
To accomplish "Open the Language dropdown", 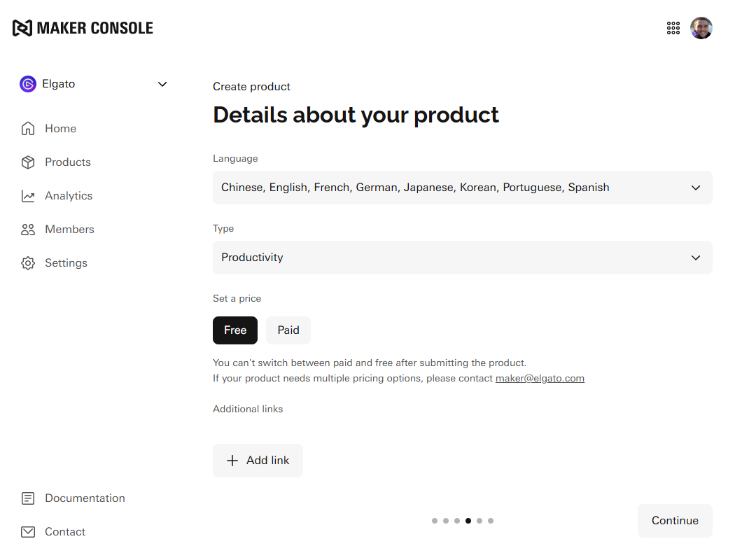I will pyautogui.click(x=462, y=188).
